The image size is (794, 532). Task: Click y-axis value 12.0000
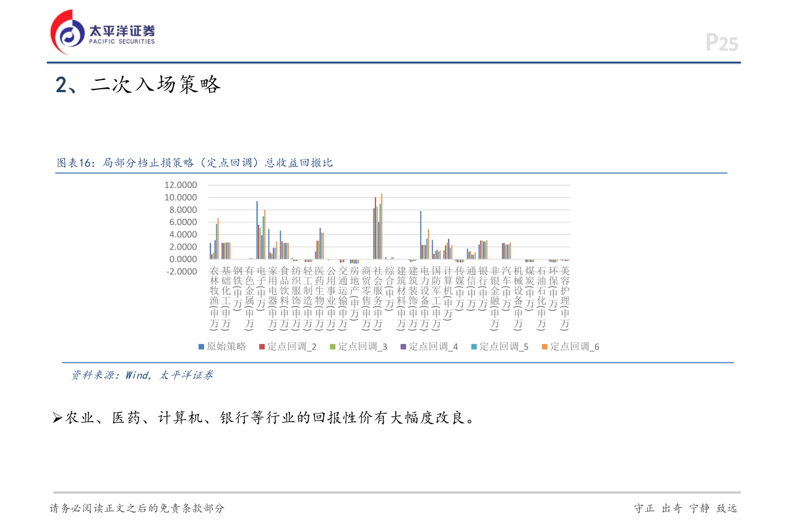click(x=181, y=185)
